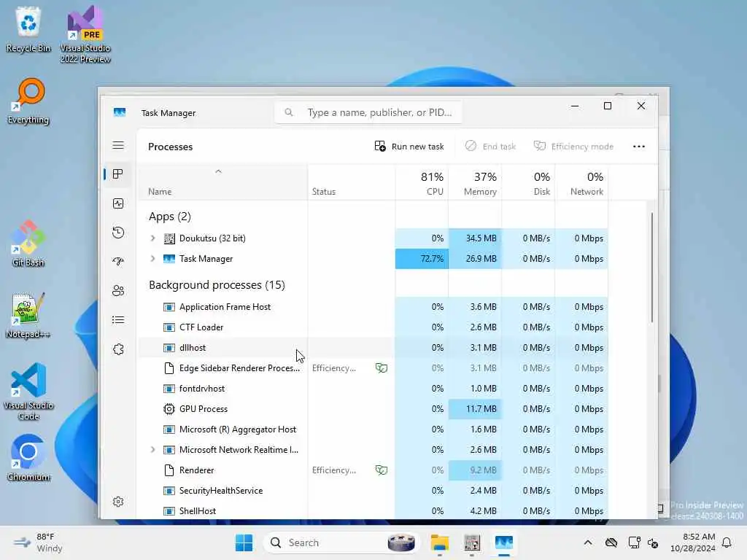The width and height of the screenshot is (747, 560).
Task: Click the 72.7% CPU cell for Task Manager
Action: tap(422, 259)
